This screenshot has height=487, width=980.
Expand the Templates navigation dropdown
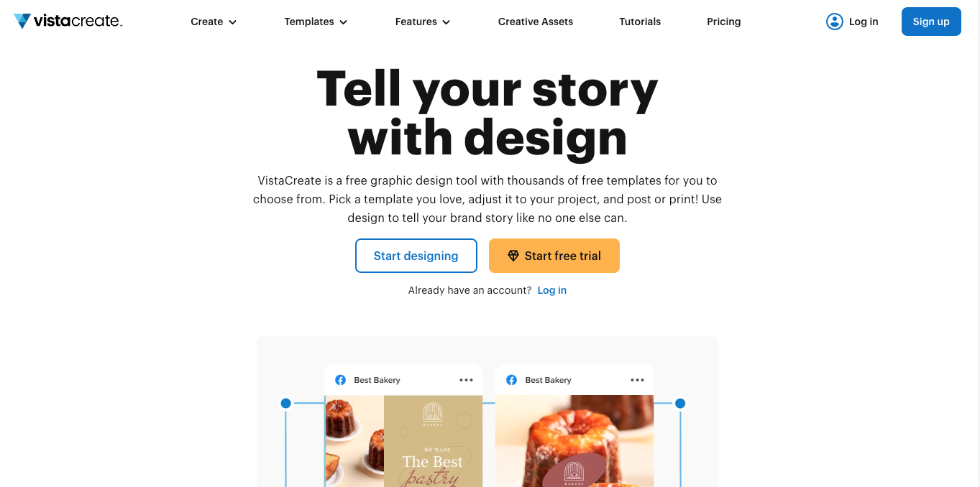(315, 22)
